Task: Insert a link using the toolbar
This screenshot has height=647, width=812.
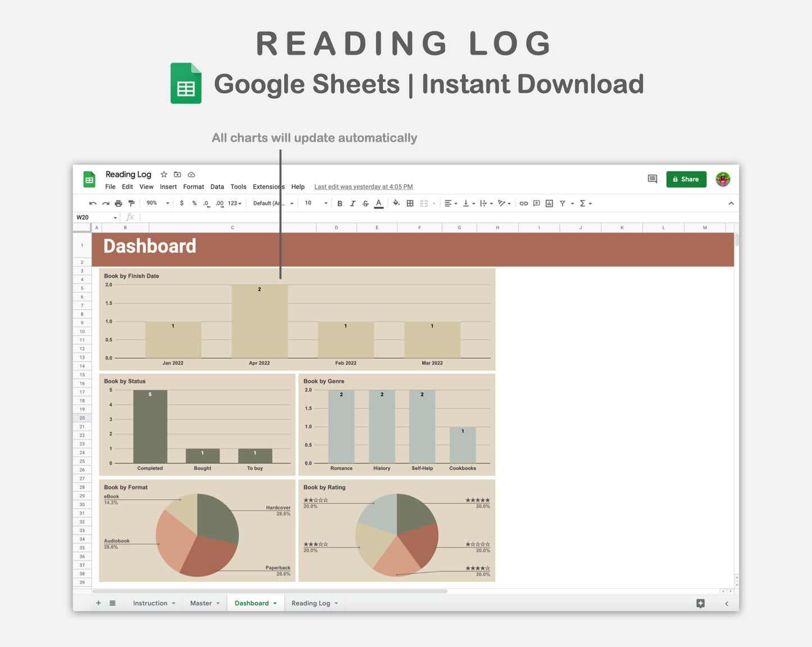Action: pos(523,203)
